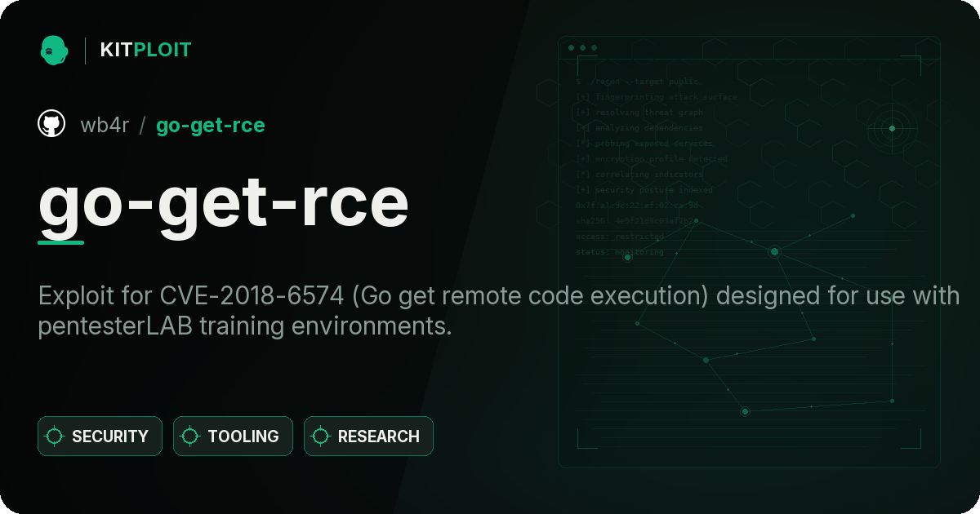Open the wb4r owner name link

[105, 125]
